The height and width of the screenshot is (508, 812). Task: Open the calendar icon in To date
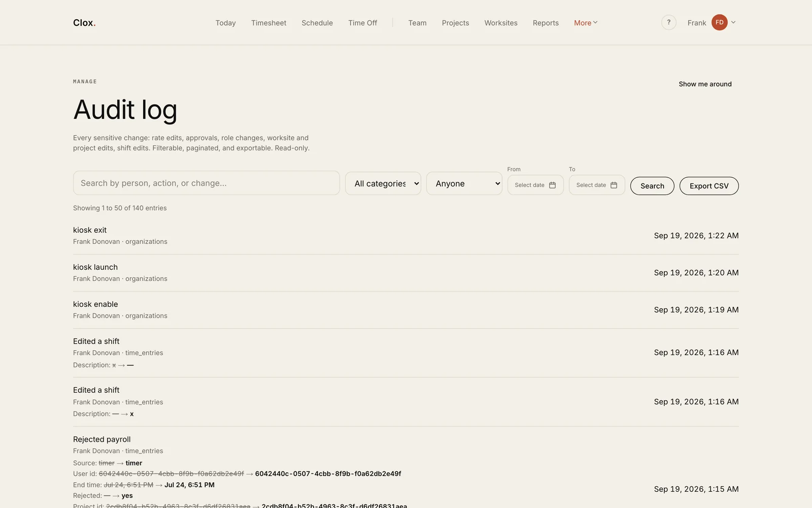614,185
